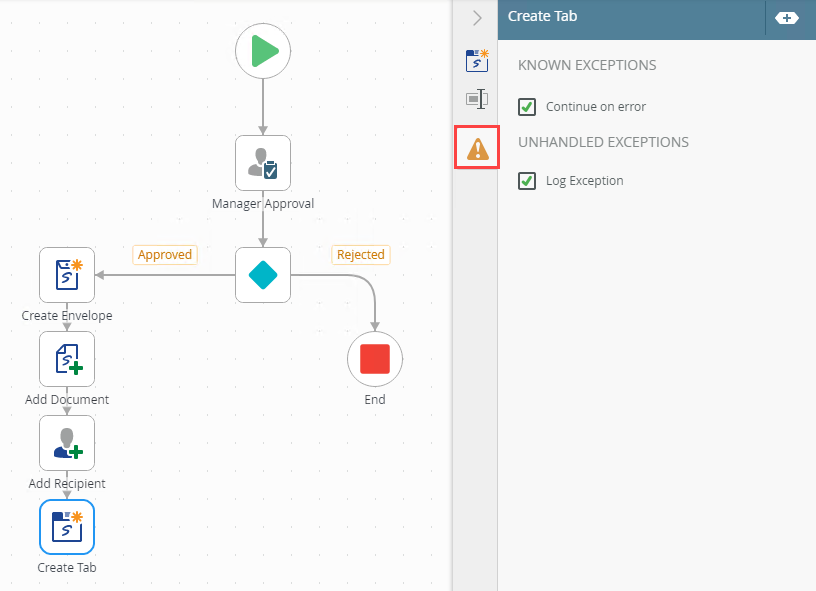
Task: Open the Properties rename tab icon
Action: click(477, 99)
